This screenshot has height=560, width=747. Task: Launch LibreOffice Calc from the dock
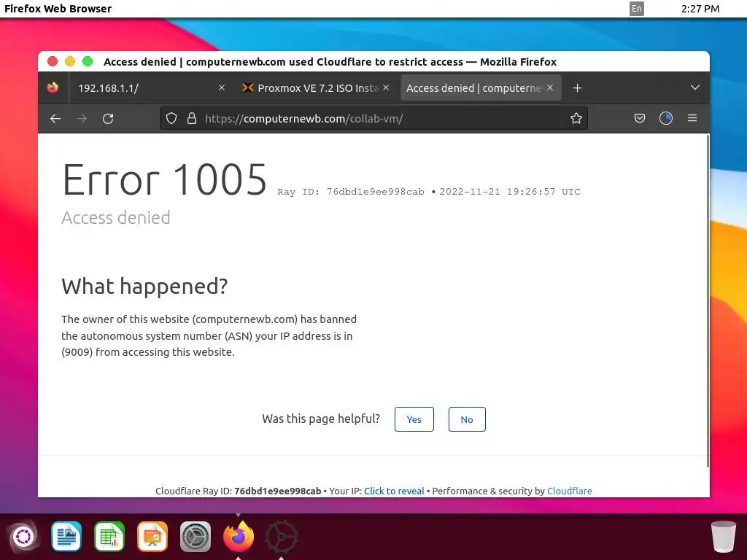tap(109, 537)
